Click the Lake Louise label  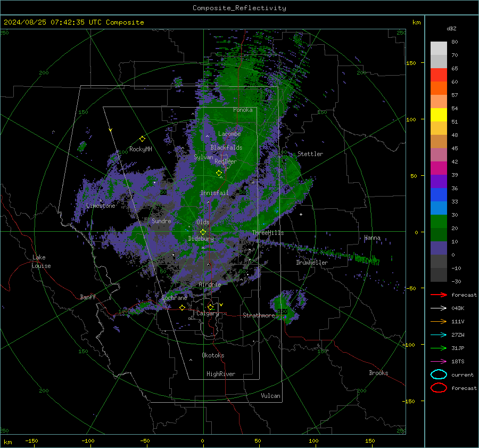(41, 262)
